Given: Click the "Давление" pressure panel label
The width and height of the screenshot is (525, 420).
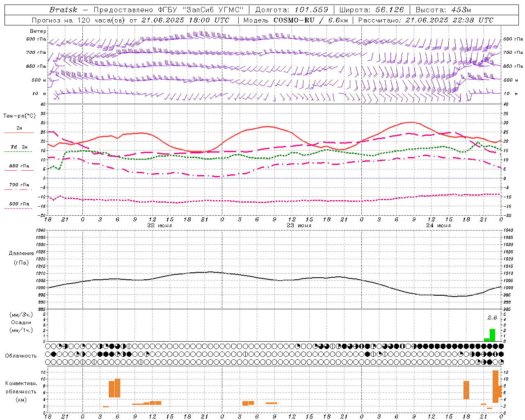Looking at the screenshot, I should [21, 253].
